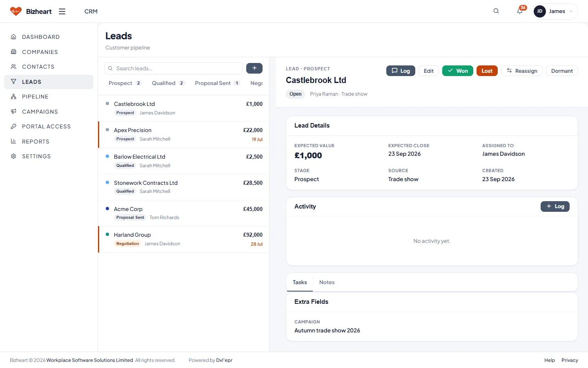Filter by Qualified stage tab
The height and width of the screenshot is (368, 588).
click(168, 83)
